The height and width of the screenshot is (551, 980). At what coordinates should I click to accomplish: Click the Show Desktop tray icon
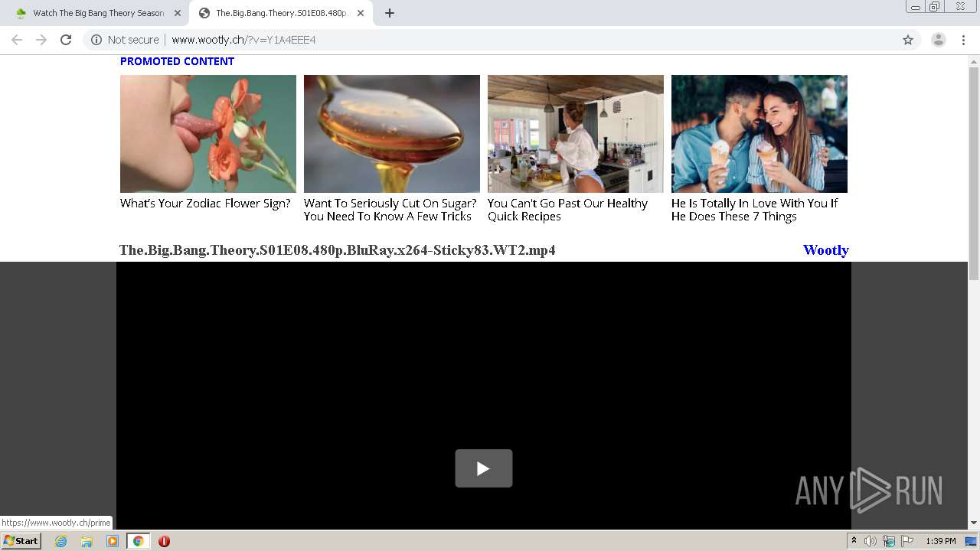[x=972, y=541]
